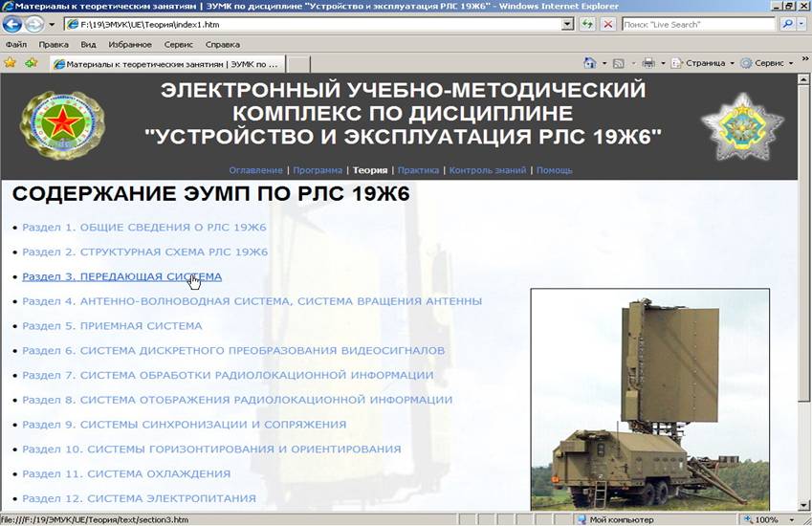Image resolution: width=812 pixels, height=526 pixels.
Task: Open the Страница toolbar dropdown
Action: coord(703,63)
